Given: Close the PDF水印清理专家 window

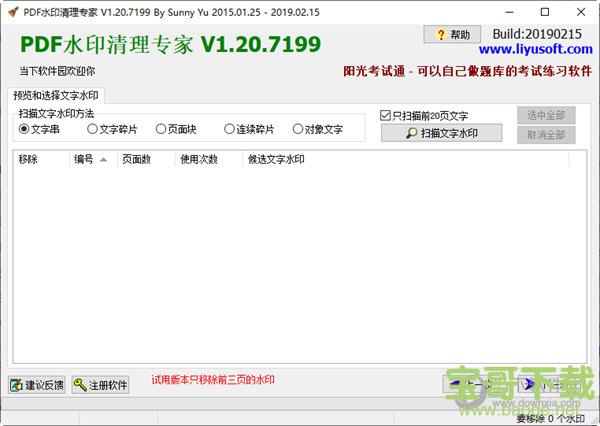Looking at the screenshot, I should (x=581, y=12).
